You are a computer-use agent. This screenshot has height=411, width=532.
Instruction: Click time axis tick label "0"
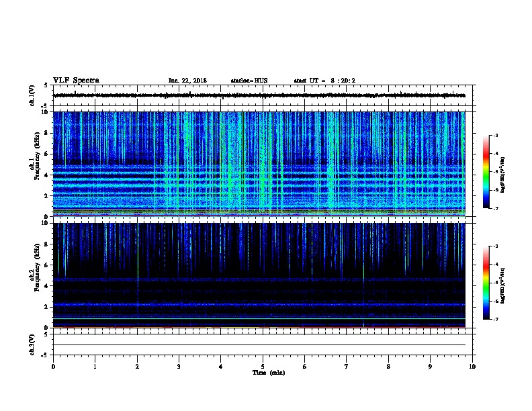pyautogui.click(x=53, y=367)
